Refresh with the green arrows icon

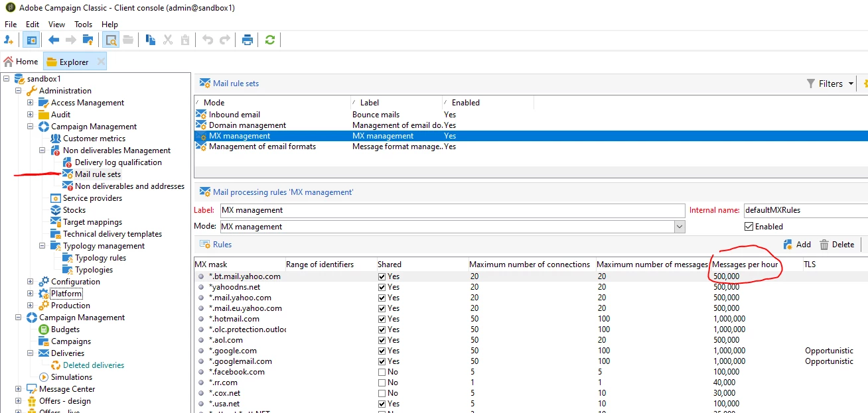[269, 40]
